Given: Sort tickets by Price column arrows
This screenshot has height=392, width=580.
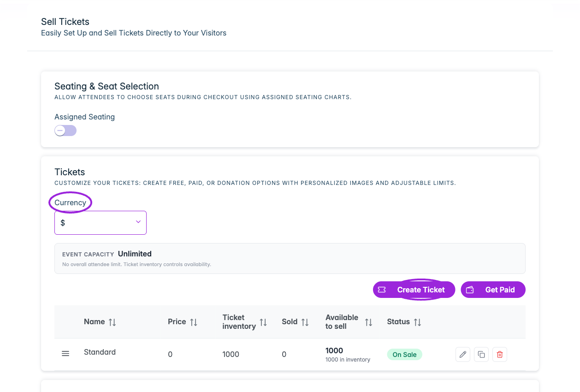Looking at the screenshot, I should [194, 322].
